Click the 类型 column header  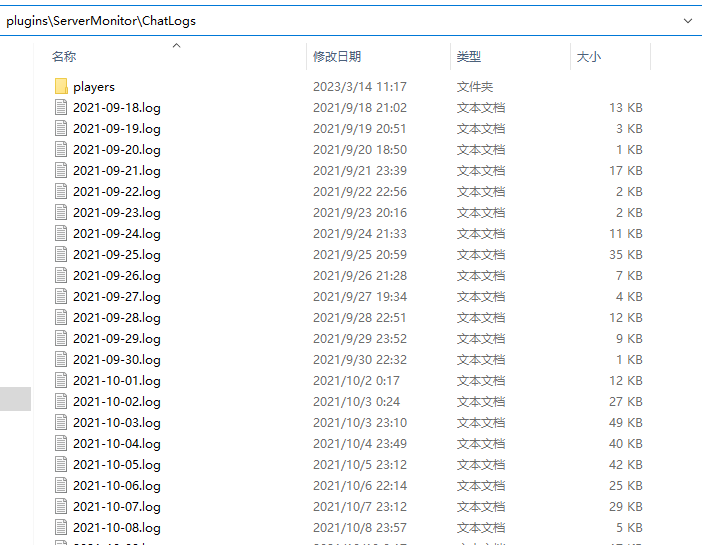pos(469,57)
